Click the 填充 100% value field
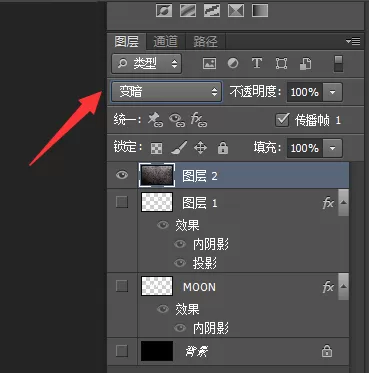Image resolution: width=369 pixels, height=373 pixels. click(x=305, y=148)
